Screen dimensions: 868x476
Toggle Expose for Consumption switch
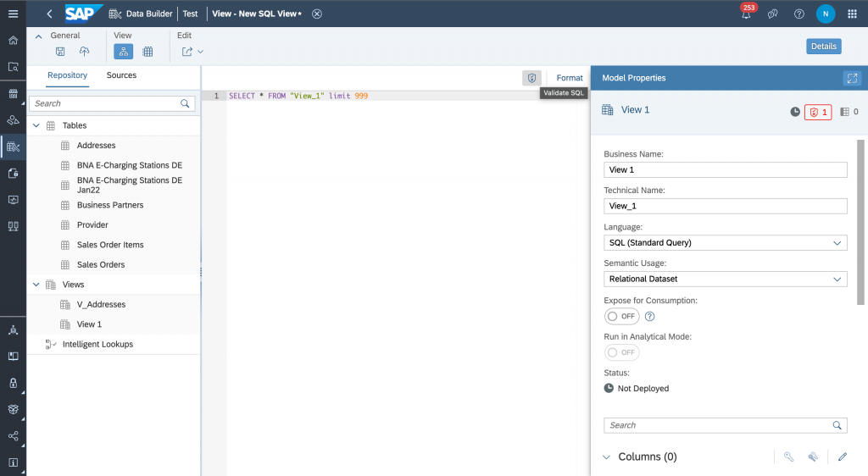(621, 316)
